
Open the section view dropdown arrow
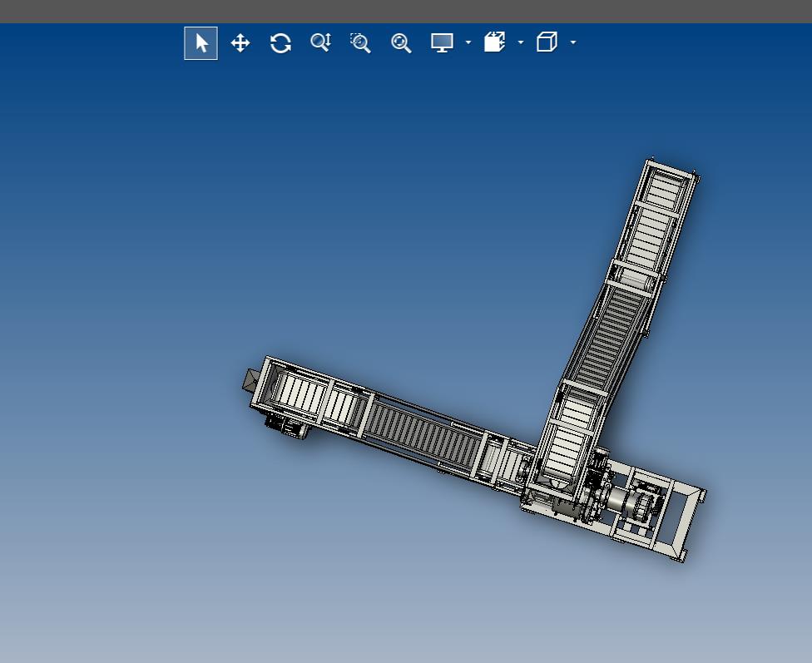tap(521, 42)
